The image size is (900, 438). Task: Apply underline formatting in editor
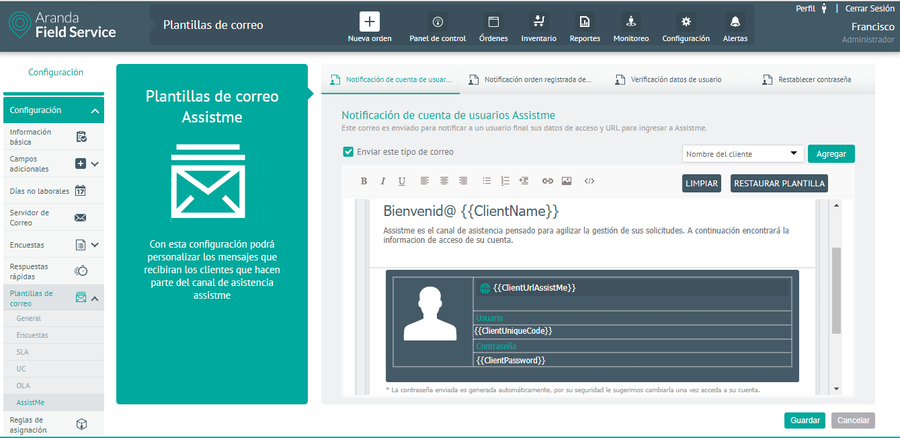pos(402,181)
